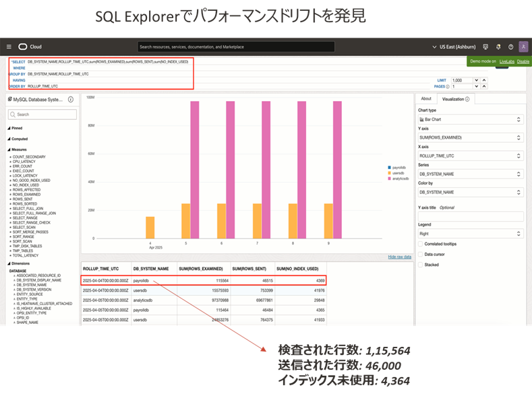Click the PAGES info icon

tap(448, 86)
